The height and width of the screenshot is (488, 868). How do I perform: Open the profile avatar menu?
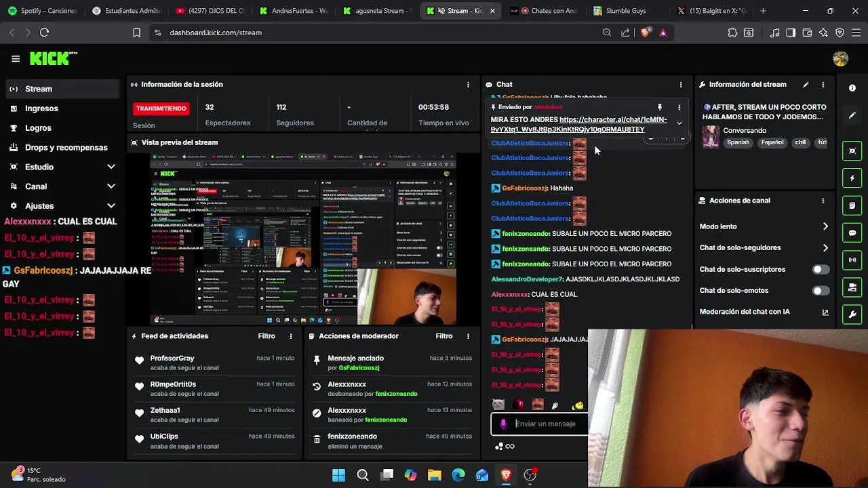coord(841,59)
